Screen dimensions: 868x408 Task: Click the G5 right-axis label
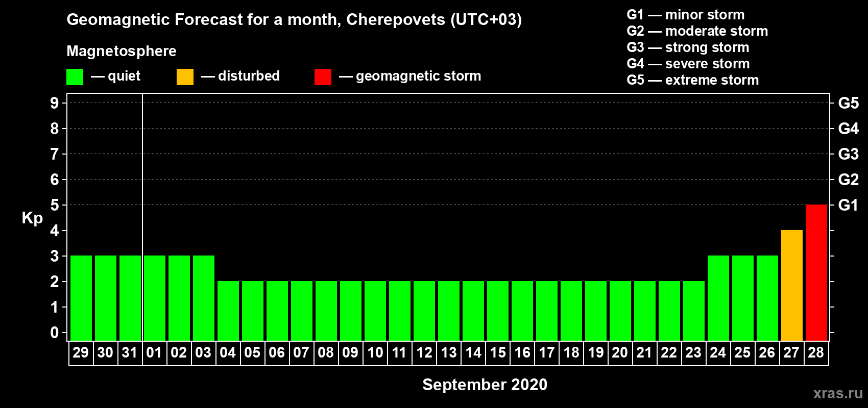coord(849,103)
